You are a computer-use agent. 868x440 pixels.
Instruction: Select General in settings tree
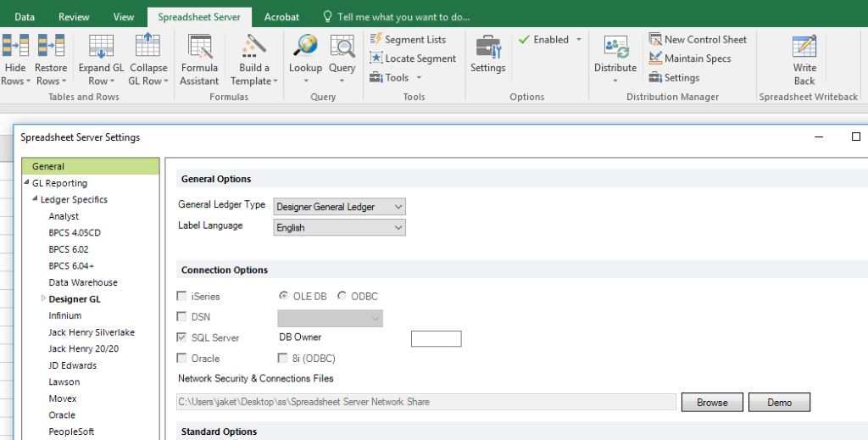pyautogui.click(x=91, y=166)
